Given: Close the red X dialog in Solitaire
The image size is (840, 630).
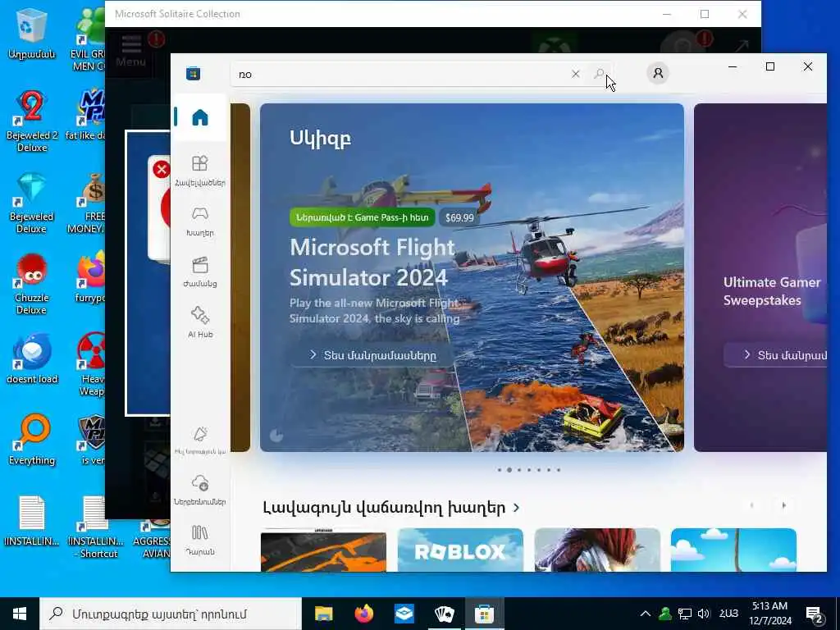Looking at the screenshot, I should [x=162, y=170].
